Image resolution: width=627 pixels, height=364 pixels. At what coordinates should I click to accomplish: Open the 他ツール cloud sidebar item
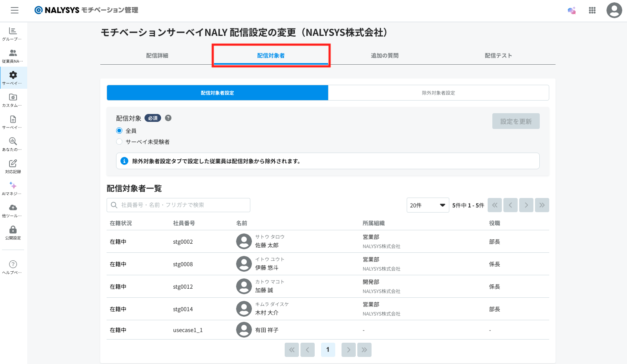(13, 211)
